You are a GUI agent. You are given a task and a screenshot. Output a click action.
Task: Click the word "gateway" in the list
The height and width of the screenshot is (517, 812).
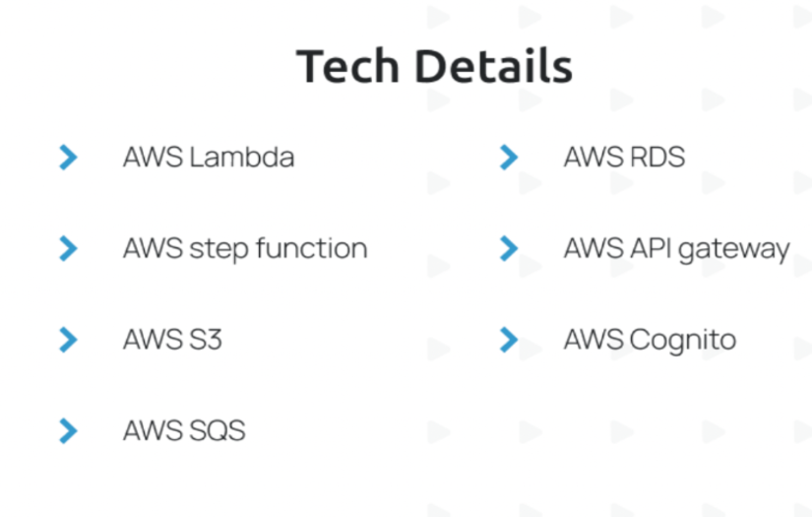(x=733, y=250)
